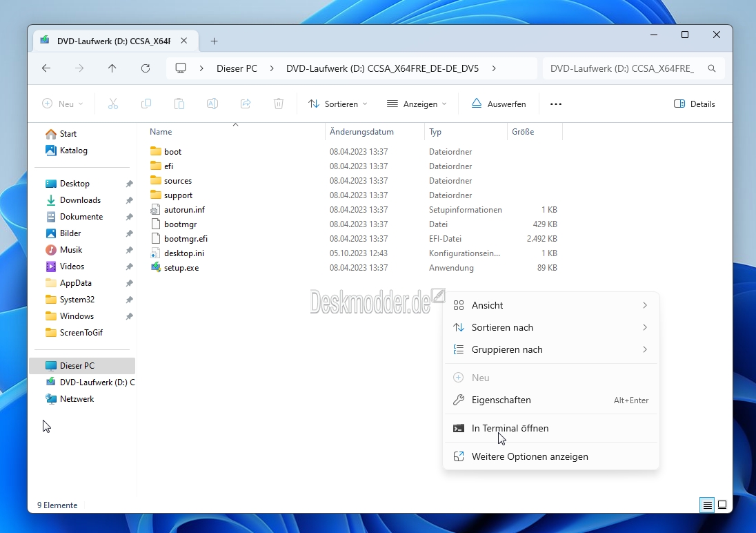
Task: Toggle the Details pane button
Action: coord(695,104)
